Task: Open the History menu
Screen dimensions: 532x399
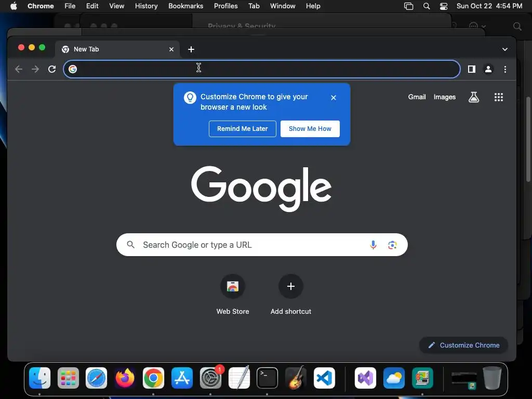Action: click(x=146, y=6)
